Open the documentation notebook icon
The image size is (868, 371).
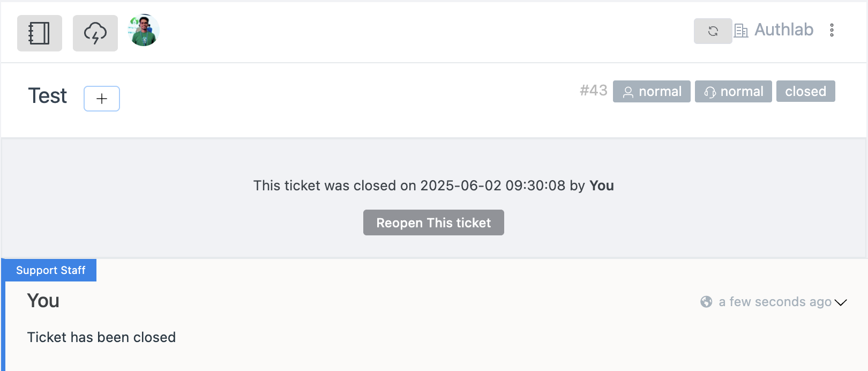point(39,33)
